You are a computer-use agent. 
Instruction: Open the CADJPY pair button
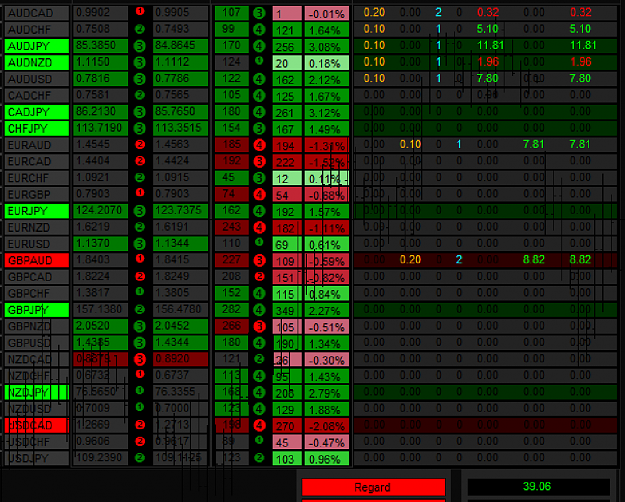(37, 112)
